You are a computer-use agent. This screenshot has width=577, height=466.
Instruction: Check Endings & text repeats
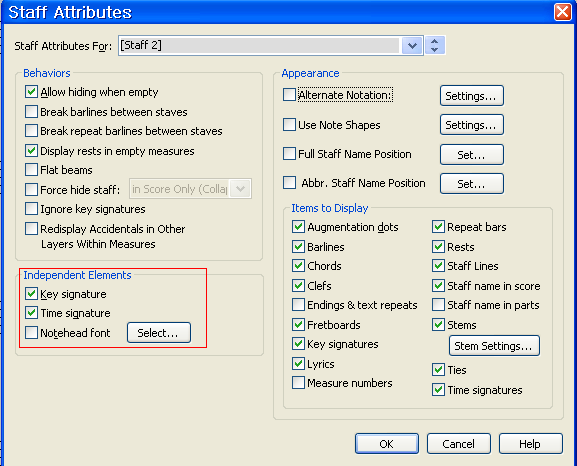pos(298,305)
